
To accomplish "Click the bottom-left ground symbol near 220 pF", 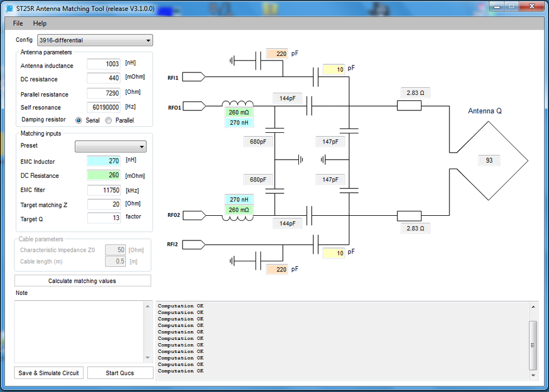I will (x=232, y=261).
